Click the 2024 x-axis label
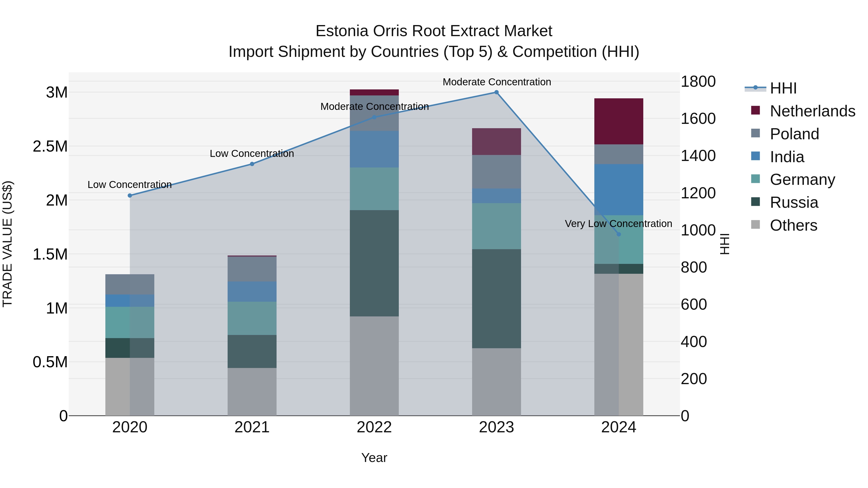Viewport: 868px width, 488px height. 619,427
